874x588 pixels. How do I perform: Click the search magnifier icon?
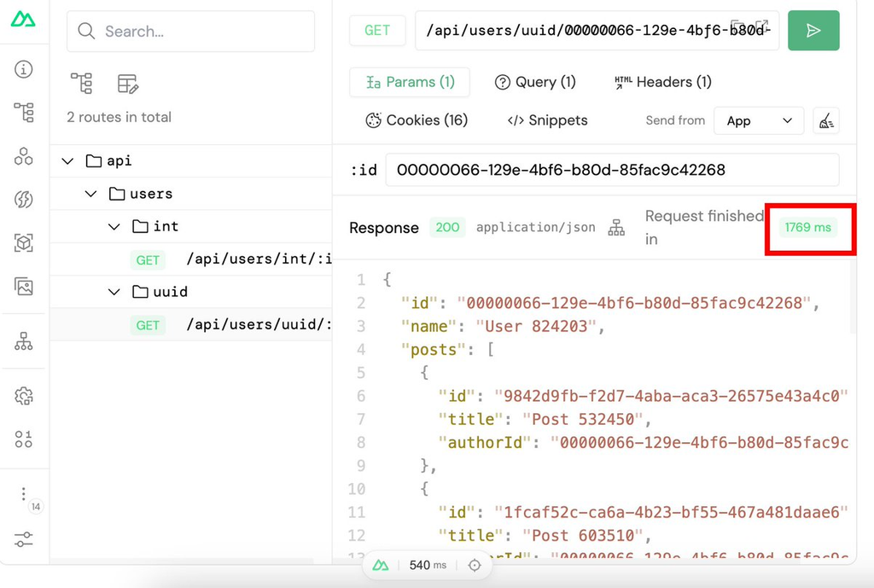click(x=86, y=31)
